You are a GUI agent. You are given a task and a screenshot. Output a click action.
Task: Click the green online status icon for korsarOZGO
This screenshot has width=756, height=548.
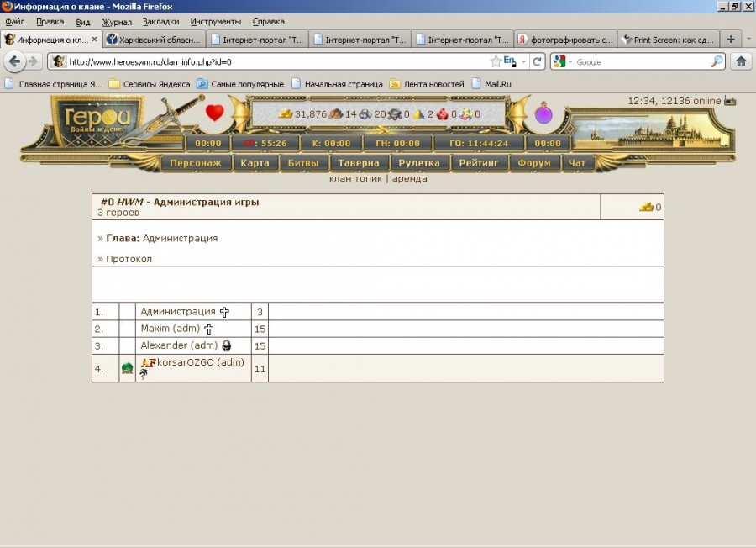point(127,368)
